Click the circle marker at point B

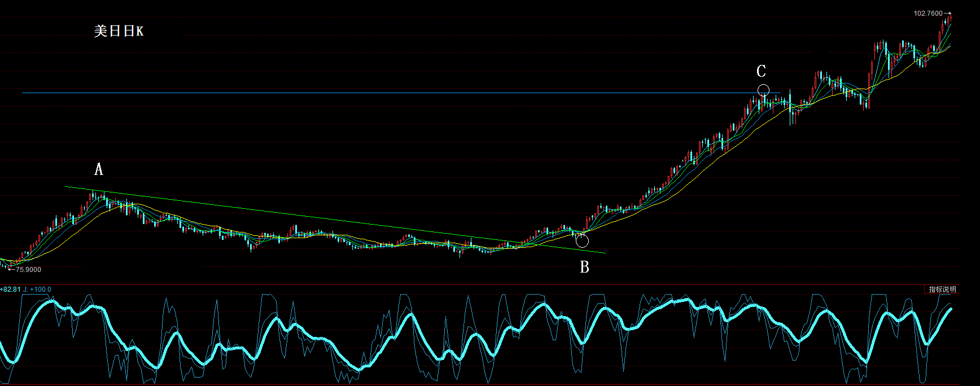click(582, 241)
